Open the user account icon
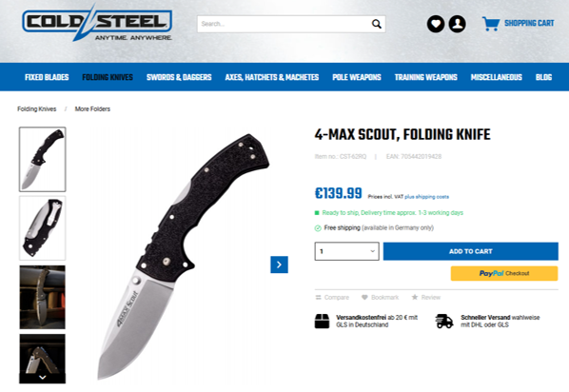 click(458, 24)
